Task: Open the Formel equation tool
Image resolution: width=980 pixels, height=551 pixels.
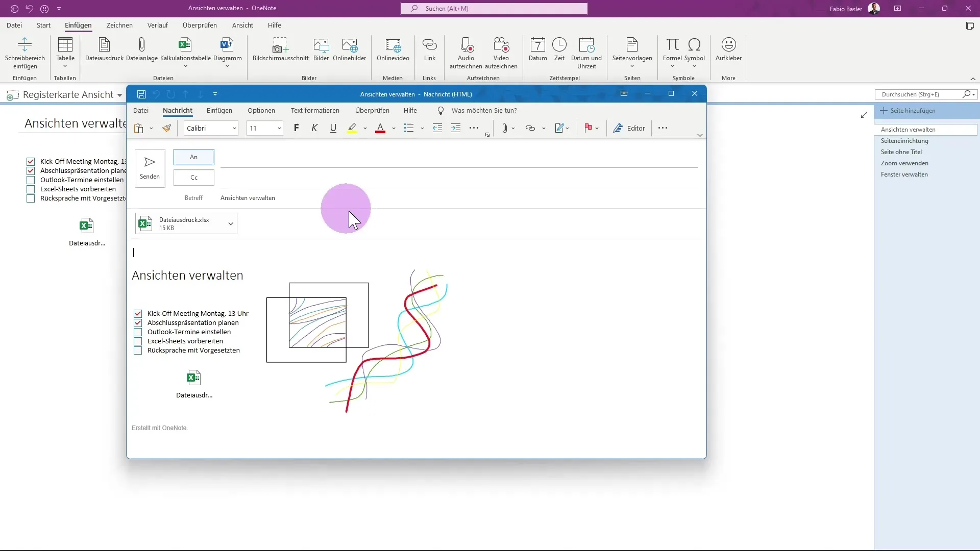Action: (672, 53)
